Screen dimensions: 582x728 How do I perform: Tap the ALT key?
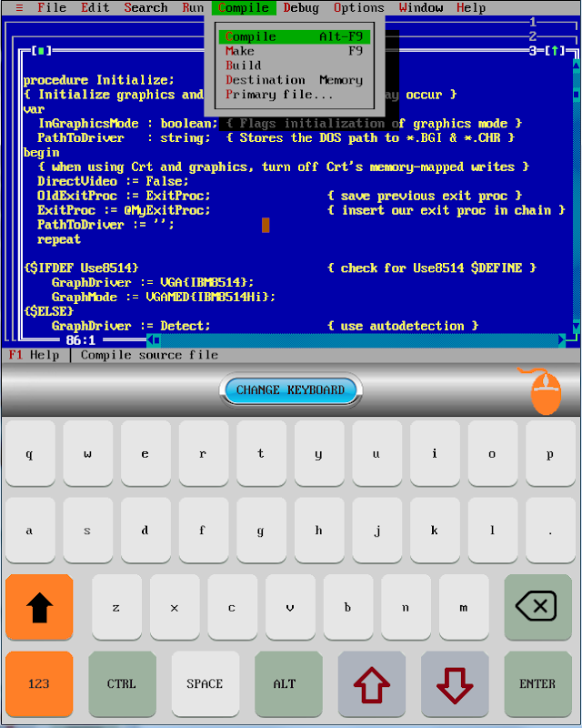point(288,684)
